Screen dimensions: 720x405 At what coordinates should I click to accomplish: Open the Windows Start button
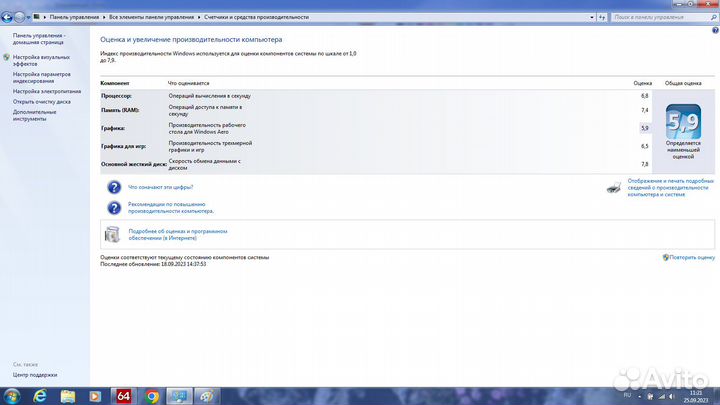coord(11,396)
